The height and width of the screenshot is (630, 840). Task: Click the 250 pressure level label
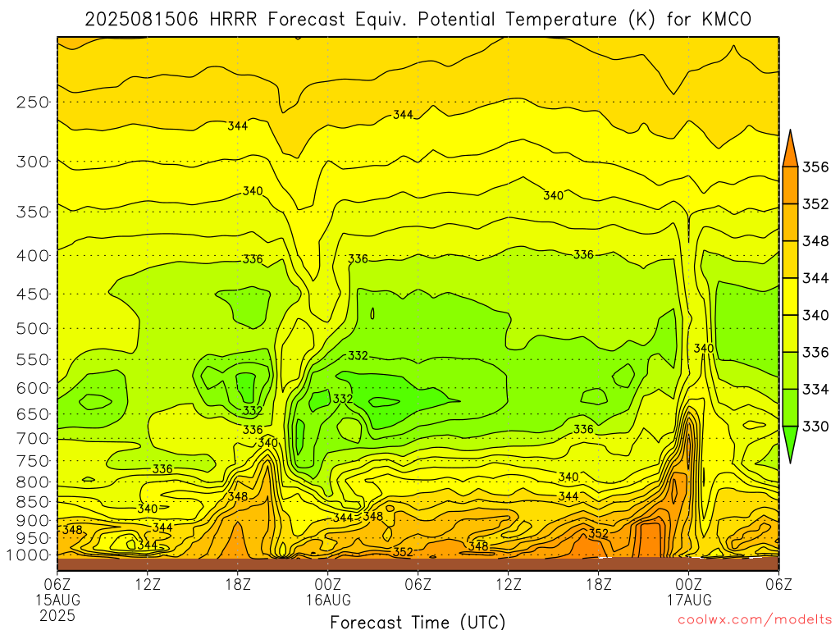tap(33, 102)
